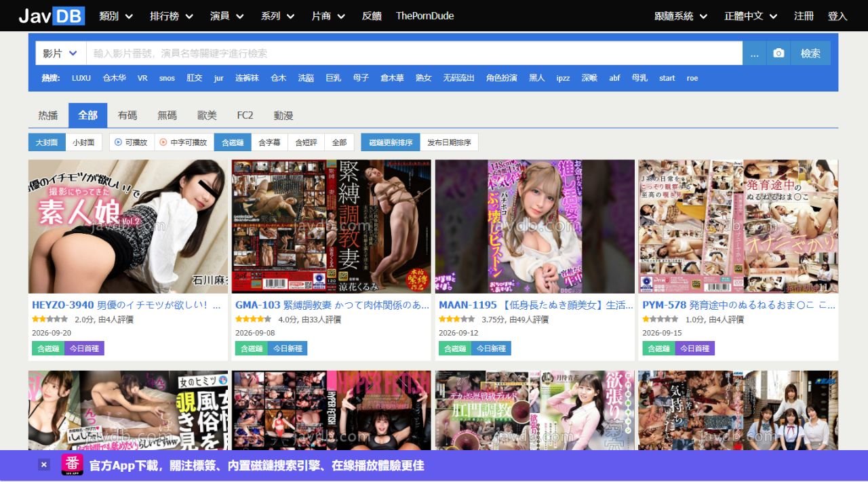Expand the 類別 menu
This screenshot has height=482, width=868.
116,16
